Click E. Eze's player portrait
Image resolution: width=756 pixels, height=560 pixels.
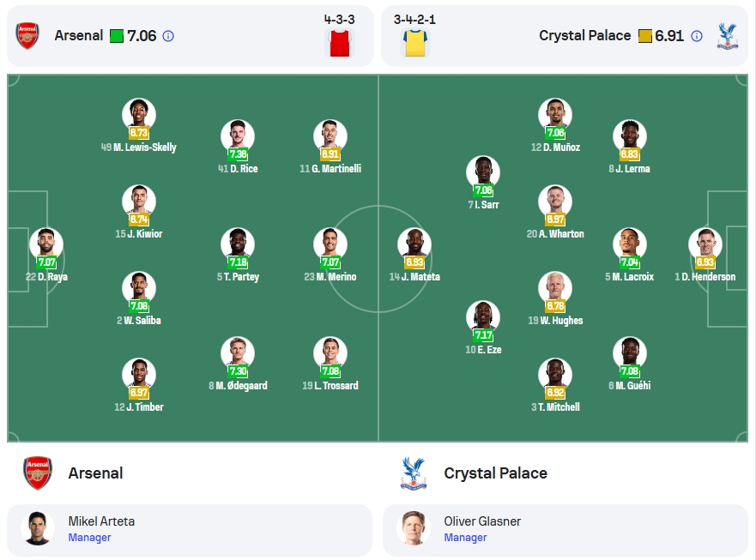coord(483,317)
